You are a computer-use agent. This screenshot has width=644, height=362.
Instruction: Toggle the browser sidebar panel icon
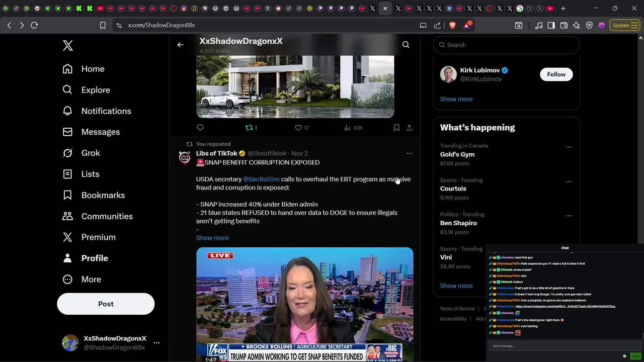click(x=551, y=25)
